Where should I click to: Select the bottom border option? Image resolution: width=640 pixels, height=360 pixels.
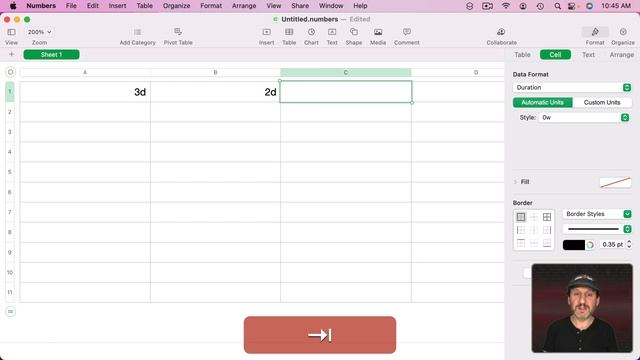[547, 243]
